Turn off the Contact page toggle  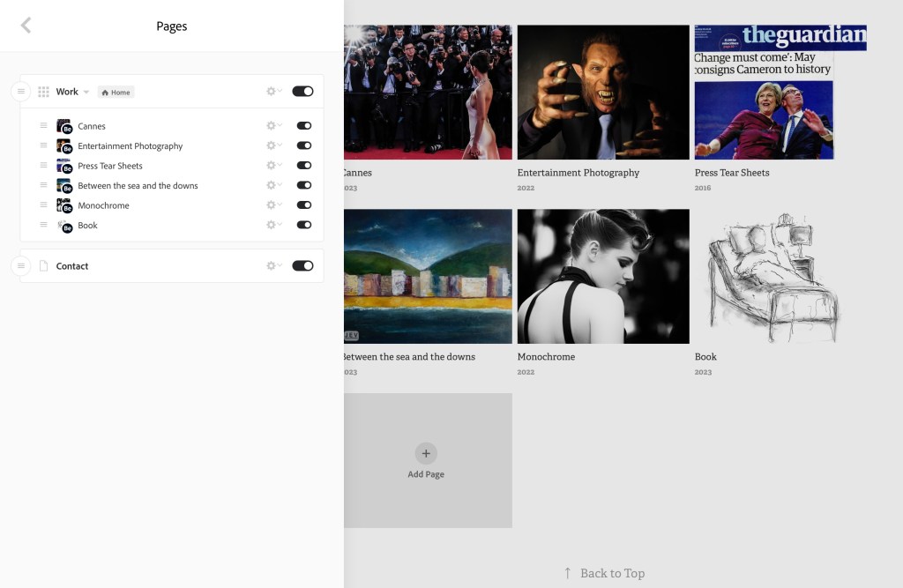[x=302, y=266]
